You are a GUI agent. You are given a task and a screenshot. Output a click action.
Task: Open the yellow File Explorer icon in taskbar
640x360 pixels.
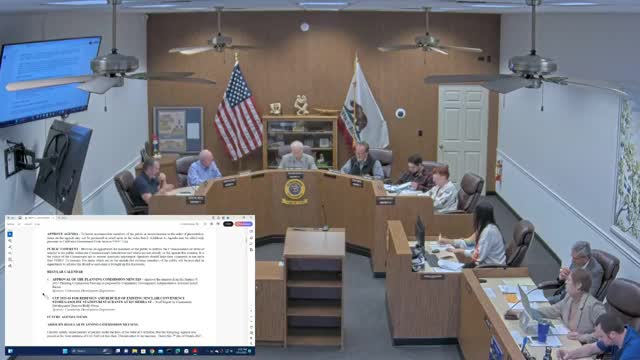pyautogui.click(x=134, y=351)
